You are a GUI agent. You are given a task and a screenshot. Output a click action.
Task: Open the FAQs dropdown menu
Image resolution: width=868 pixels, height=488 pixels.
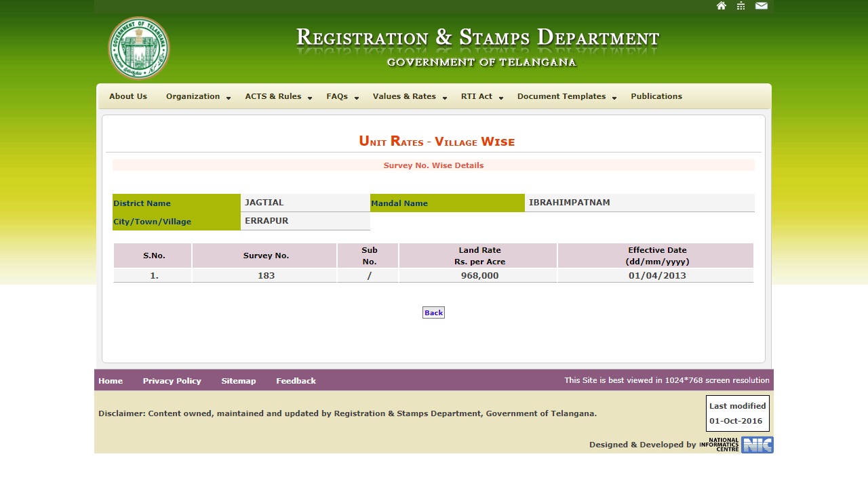[337, 96]
